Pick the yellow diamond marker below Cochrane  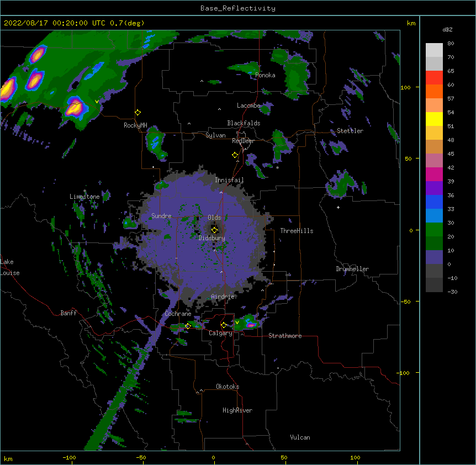(188, 326)
